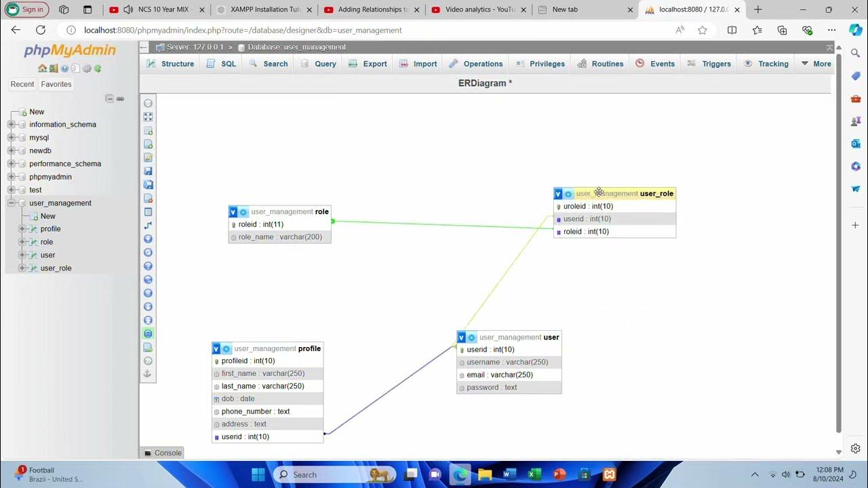868x488 pixels.
Task: Click gear icon on user table
Action: pos(471,337)
